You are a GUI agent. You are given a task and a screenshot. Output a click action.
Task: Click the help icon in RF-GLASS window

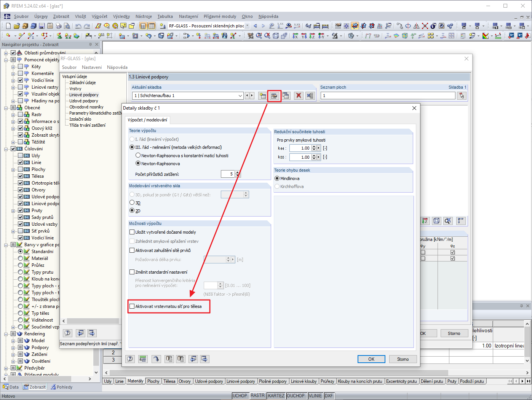(x=67, y=333)
